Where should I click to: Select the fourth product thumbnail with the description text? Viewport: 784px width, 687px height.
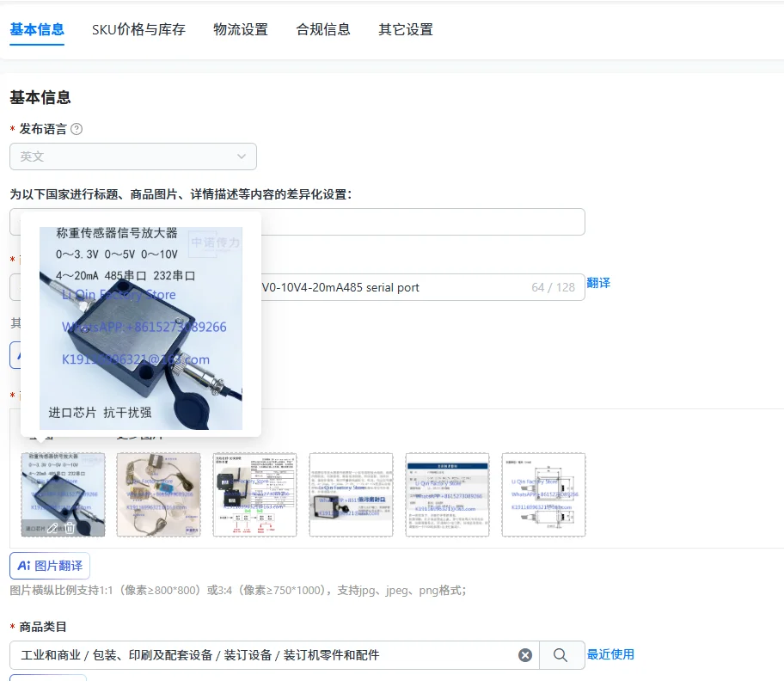(351, 494)
